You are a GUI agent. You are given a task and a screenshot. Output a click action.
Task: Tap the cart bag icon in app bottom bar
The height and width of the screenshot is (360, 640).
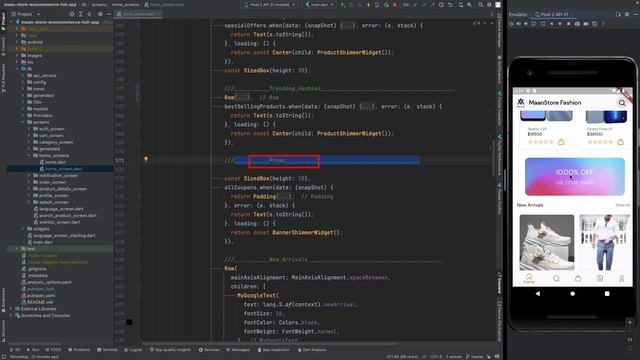coord(578,278)
